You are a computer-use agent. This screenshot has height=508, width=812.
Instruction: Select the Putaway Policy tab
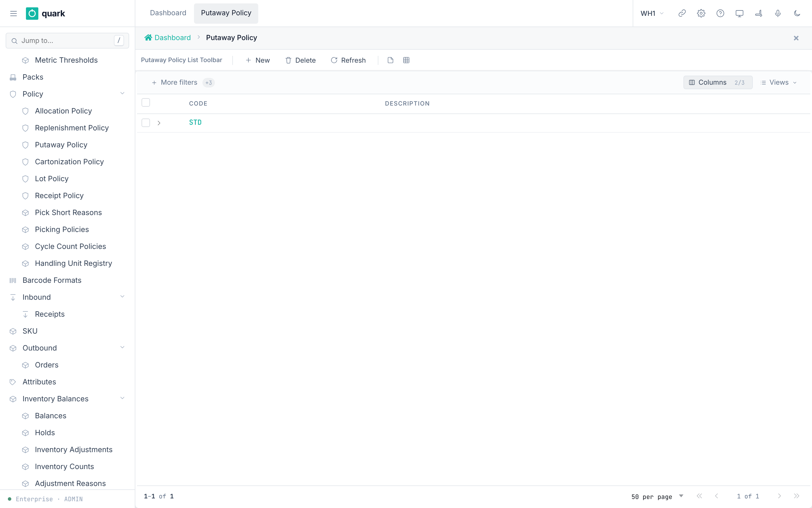click(x=226, y=13)
